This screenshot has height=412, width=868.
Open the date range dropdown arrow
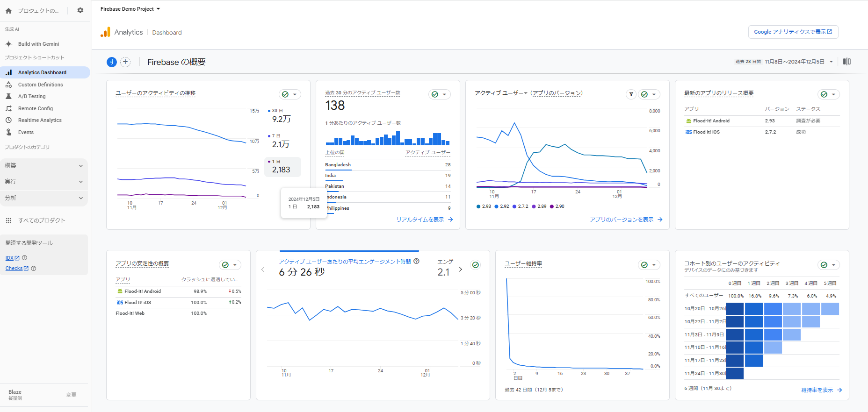point(831,62)
